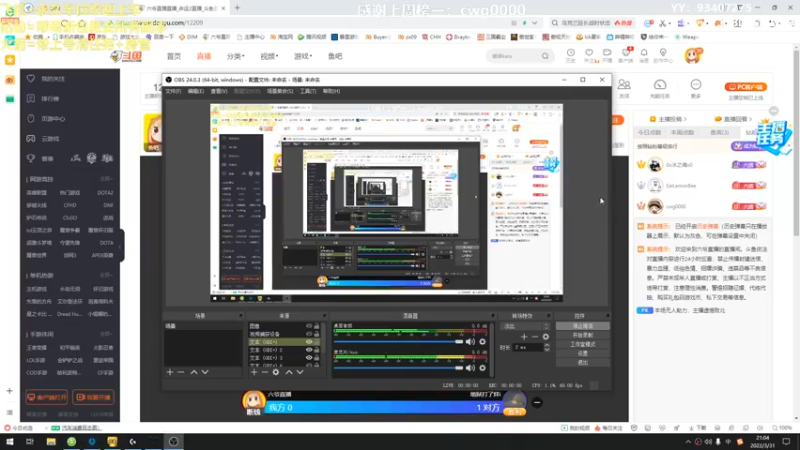Viewport: 800px width, 450px height.
Task: Mute the desktop audio mixer channel
Action: tap(470, 342)
